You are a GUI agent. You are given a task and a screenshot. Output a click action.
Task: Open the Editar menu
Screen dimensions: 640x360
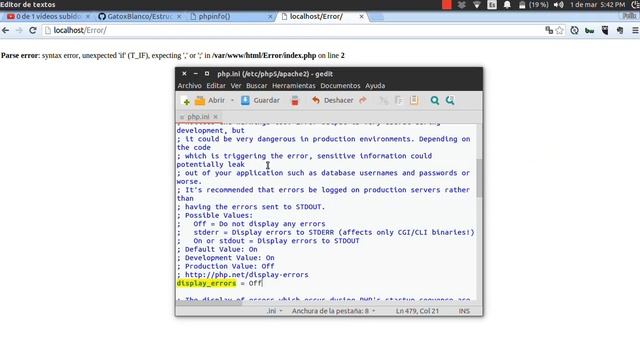pyautogui.click(x=216, y=86)
